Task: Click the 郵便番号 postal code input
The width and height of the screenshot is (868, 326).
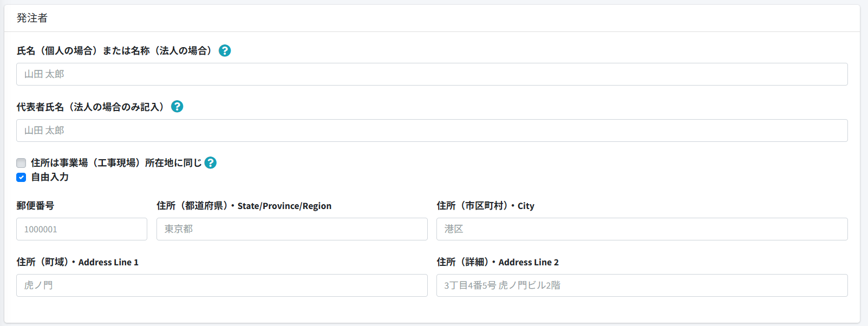Action: [x=82, y=229]
